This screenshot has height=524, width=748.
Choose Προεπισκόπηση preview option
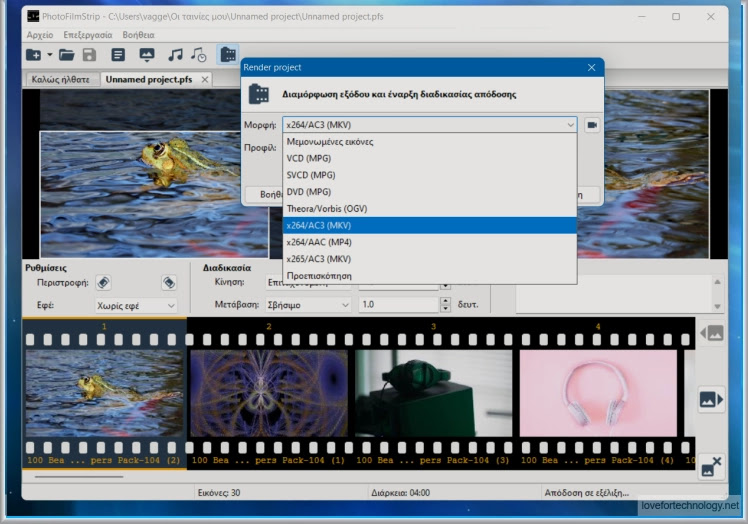[429, 275]
